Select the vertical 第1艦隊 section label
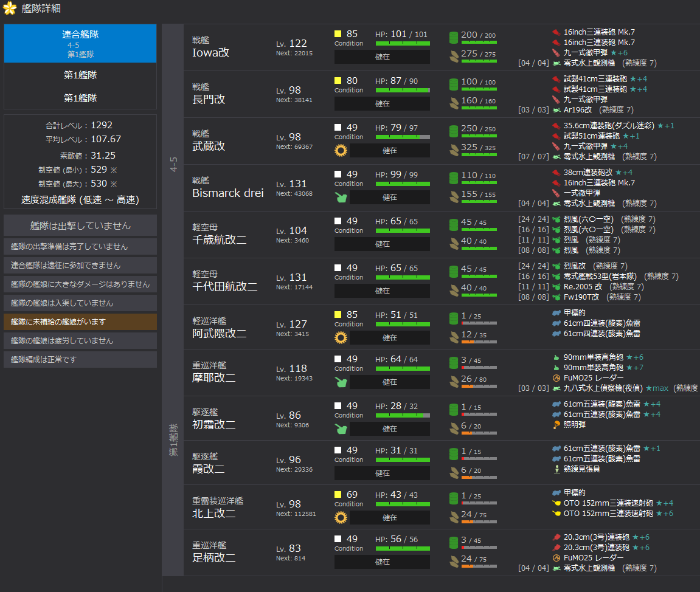 [x=173, y=440]
